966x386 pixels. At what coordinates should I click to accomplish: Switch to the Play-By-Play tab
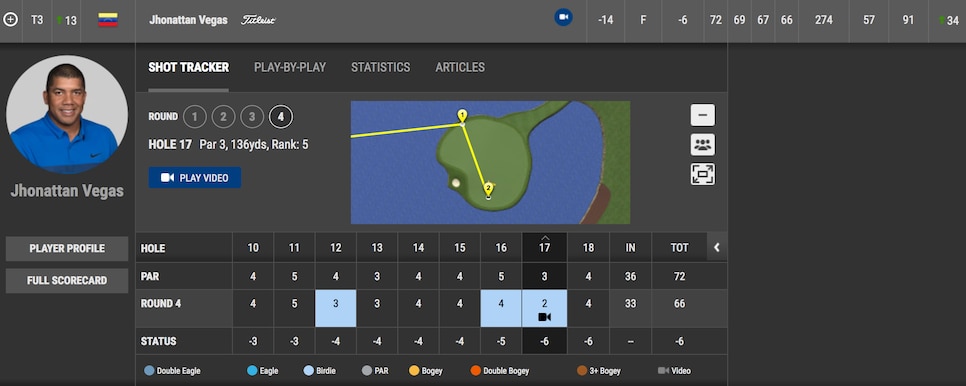click(x=290, y=67)
